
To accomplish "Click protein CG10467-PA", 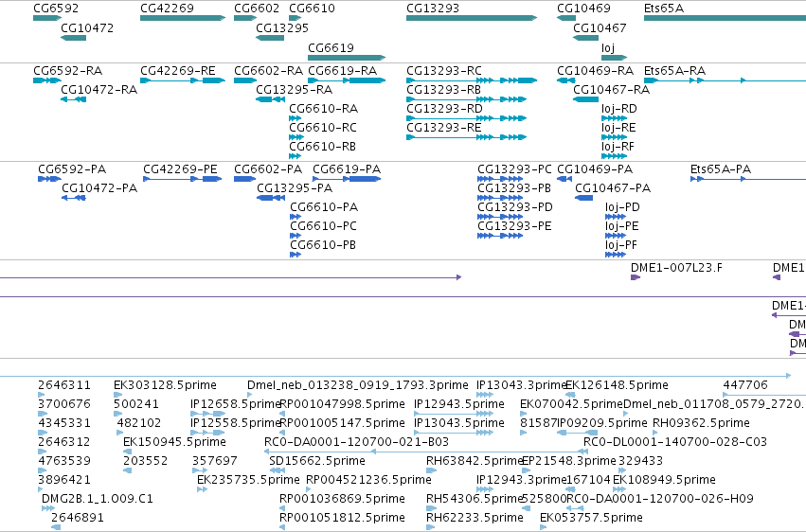I will point(613,188).
